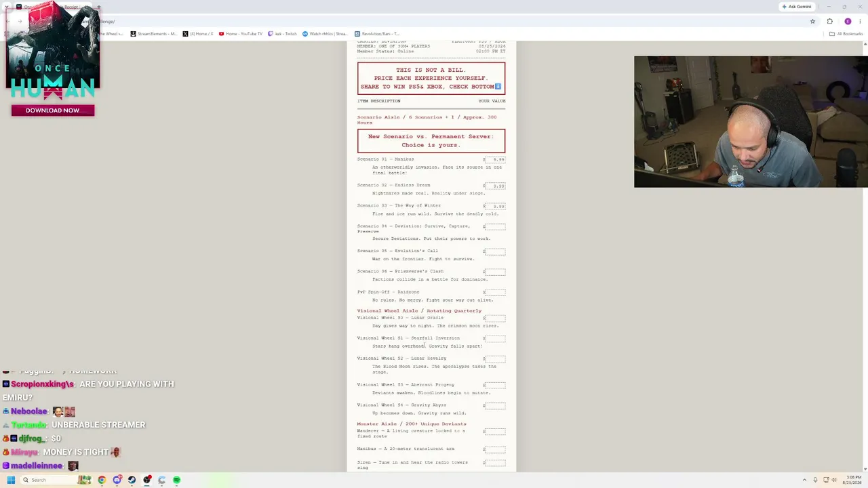This screenshot has height=488, width=868.
Task: Open the Chrome three-dot menu
Action: [x=861, y=21]
